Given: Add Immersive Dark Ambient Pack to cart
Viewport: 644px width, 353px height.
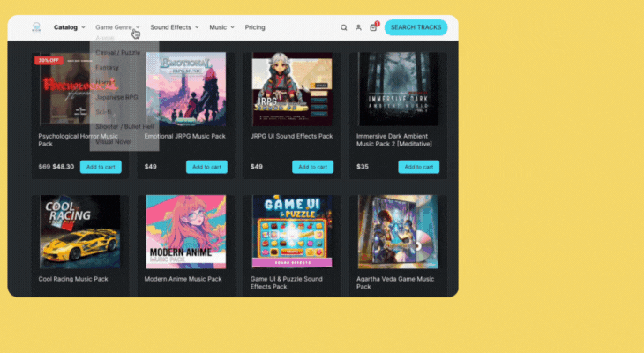Looking at the screenshot, I should click(x=418, y=167).
